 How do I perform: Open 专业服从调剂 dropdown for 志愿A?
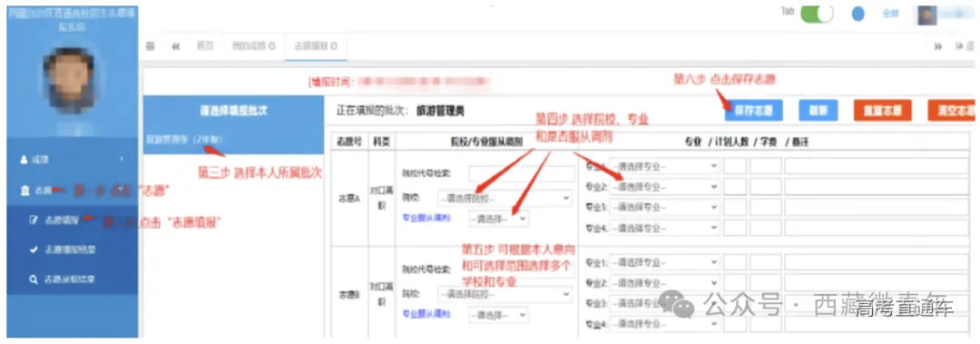pos(498,219)
